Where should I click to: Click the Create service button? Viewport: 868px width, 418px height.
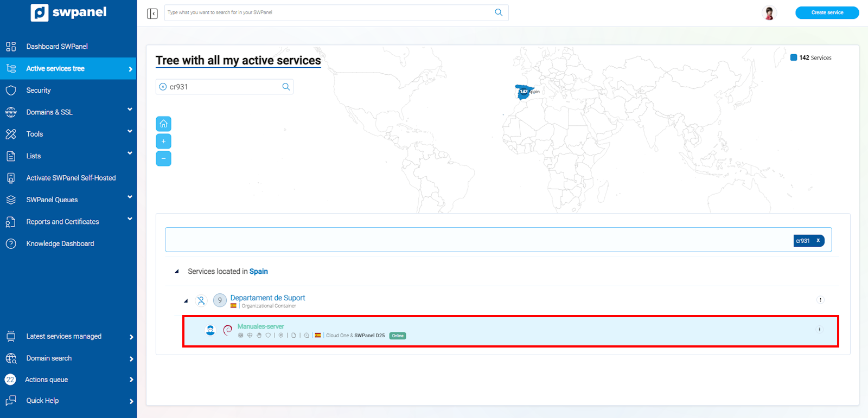coord(827,12)
